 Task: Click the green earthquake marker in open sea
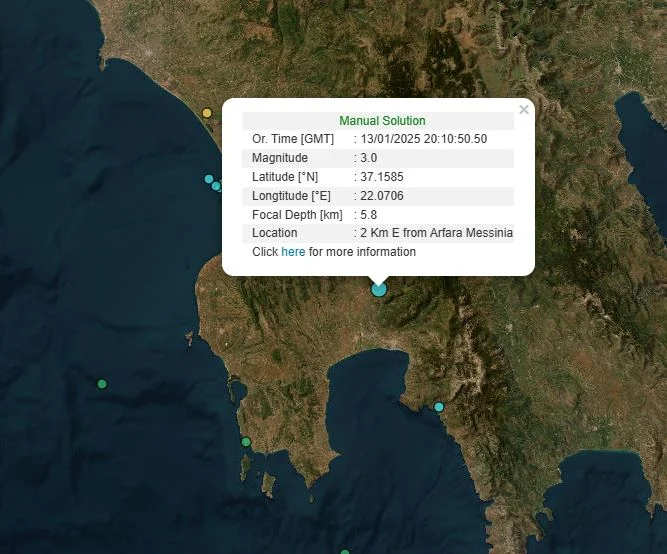(102, 384)
